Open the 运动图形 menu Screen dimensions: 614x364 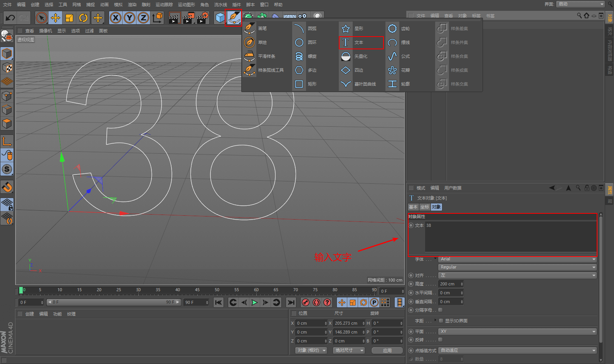tap(187, 5)
